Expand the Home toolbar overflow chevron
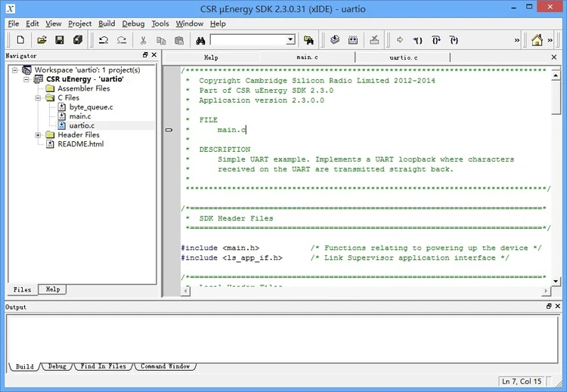 (x=550, y=40)
